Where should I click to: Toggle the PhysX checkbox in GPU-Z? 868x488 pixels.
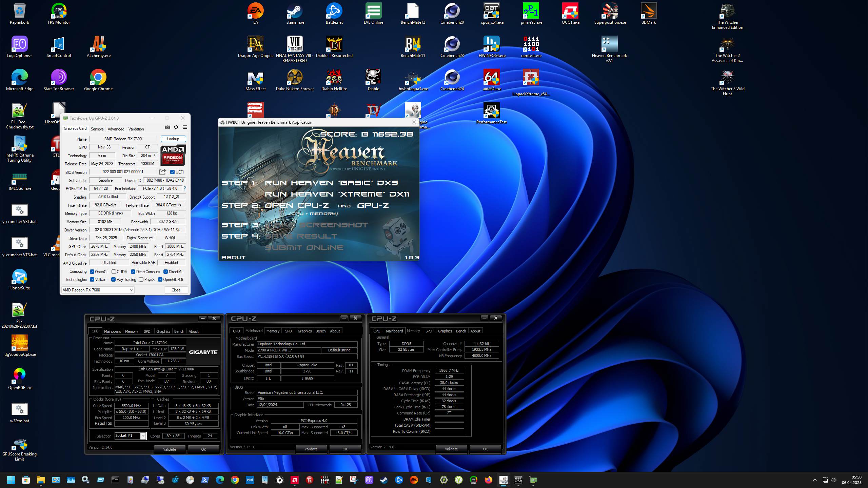pyautogui.click(x=141, y=280)
